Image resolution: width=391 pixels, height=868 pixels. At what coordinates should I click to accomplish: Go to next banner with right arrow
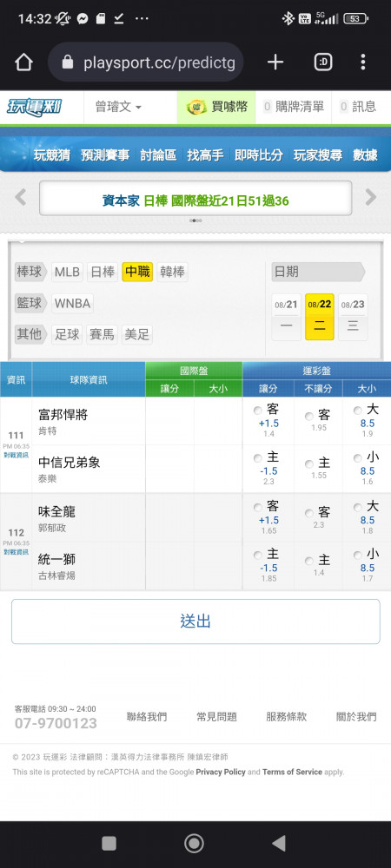tap(371, 197)
